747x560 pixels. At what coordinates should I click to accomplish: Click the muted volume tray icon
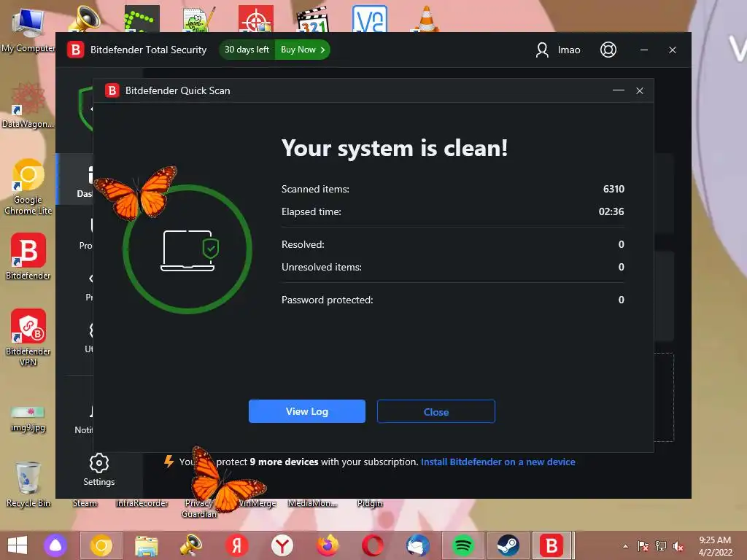[678, 546]
